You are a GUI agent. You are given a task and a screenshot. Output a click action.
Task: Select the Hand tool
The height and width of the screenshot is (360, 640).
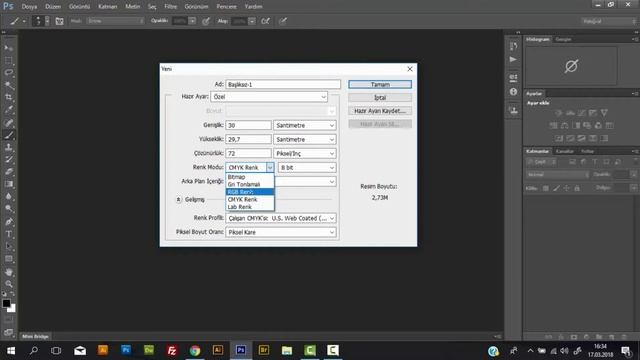[9, 272]
